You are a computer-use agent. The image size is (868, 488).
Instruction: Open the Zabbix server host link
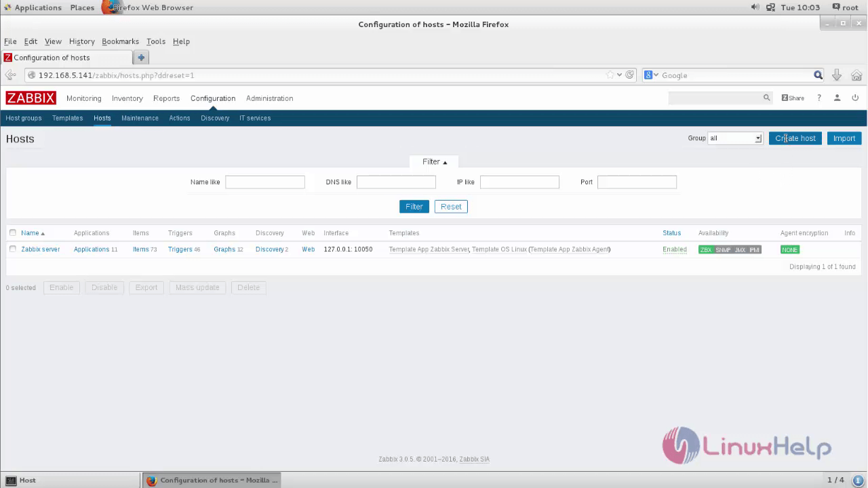point(41,249)
